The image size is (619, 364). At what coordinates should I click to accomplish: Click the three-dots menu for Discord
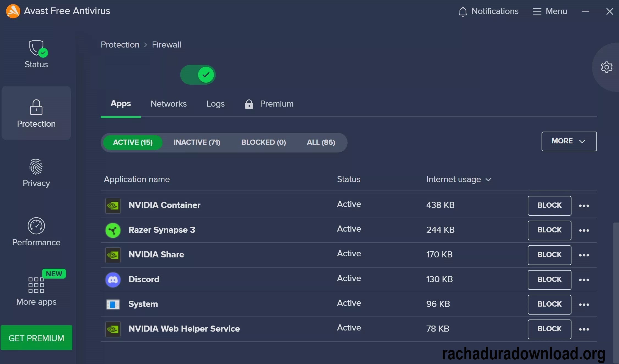(584, 279)
